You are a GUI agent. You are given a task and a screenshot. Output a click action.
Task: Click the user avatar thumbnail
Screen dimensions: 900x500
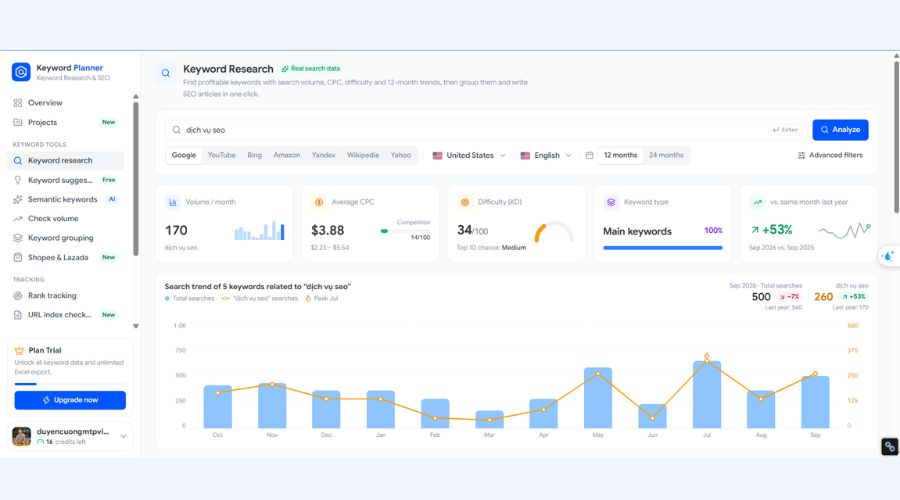coord(22,436)
